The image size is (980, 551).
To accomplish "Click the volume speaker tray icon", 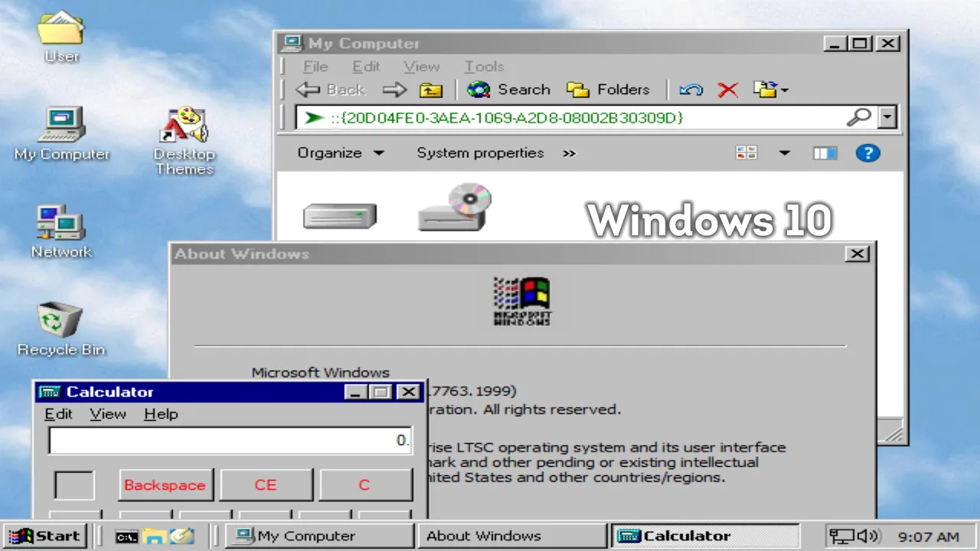I will pyautogui.click(x=869, y=536).
